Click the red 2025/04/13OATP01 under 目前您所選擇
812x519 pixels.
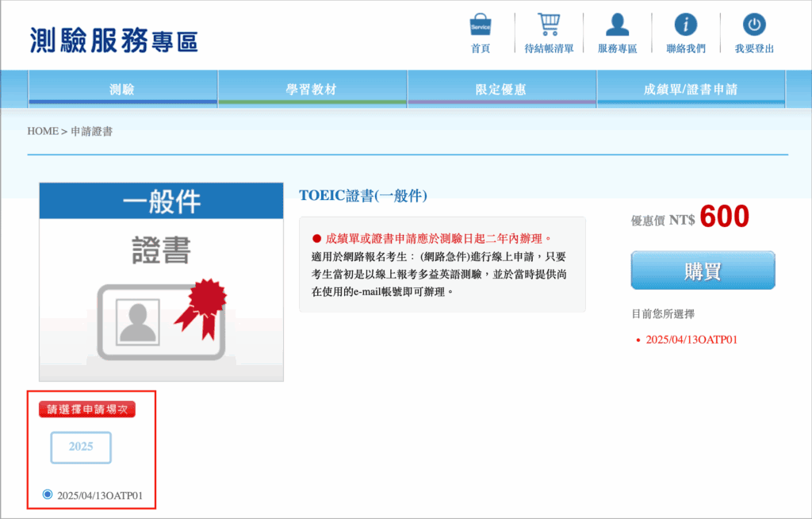[x=691, y=340]
